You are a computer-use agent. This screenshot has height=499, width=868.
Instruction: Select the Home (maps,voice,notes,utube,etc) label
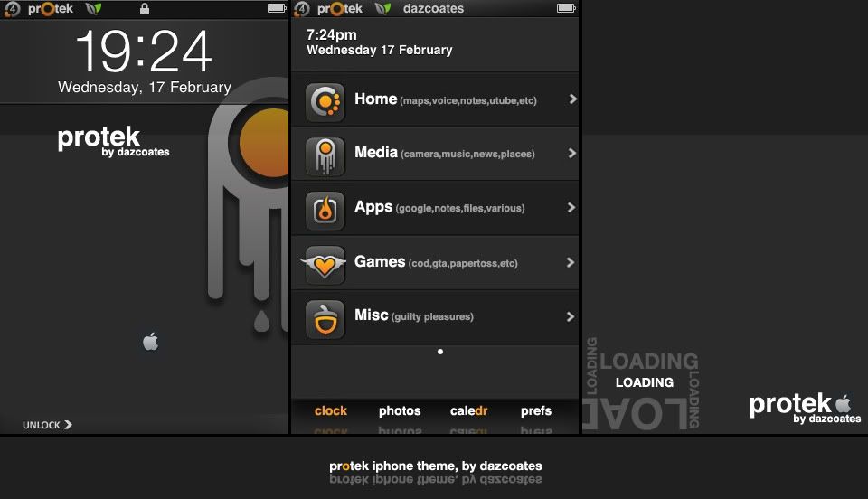[446, 99]
